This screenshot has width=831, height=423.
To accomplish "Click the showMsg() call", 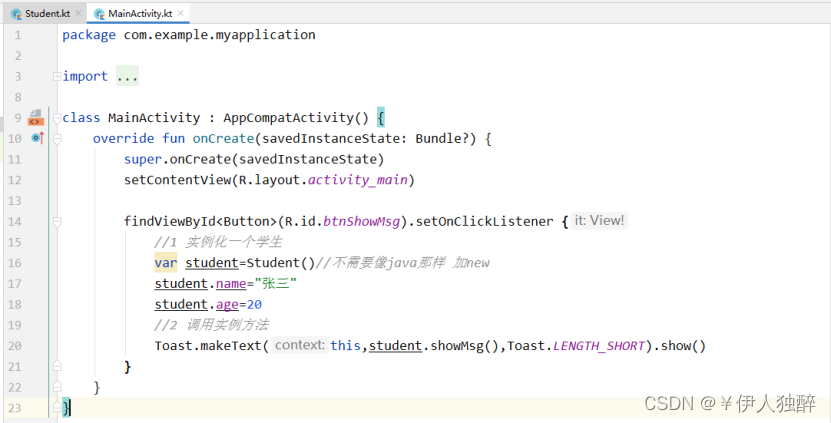I will point(465,346).
